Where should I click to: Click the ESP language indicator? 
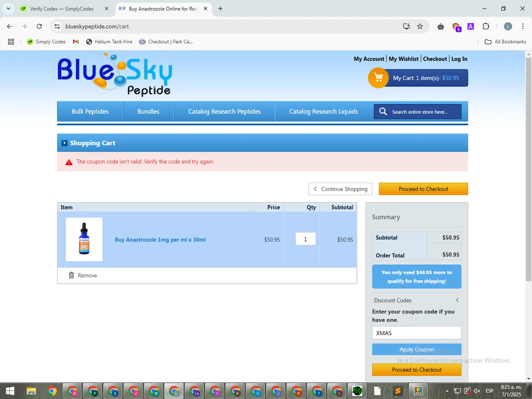(489, 391)
